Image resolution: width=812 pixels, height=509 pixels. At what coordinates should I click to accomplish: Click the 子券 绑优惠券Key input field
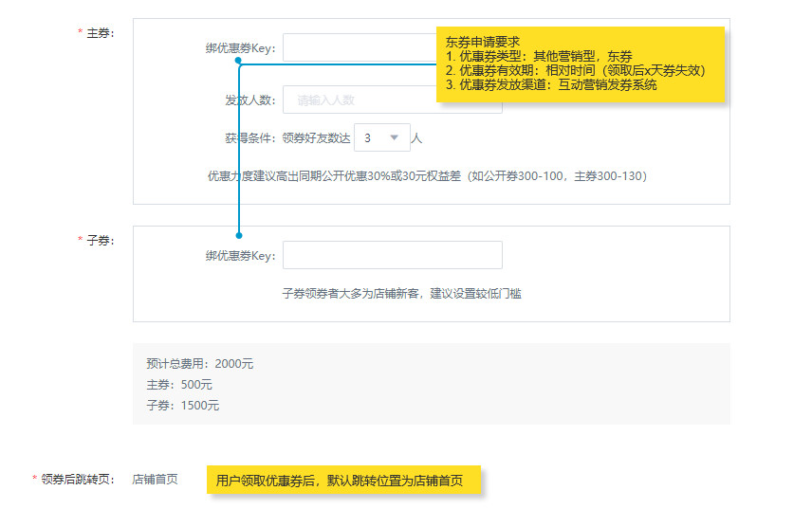pyautogui.click(x=392, y=255)
